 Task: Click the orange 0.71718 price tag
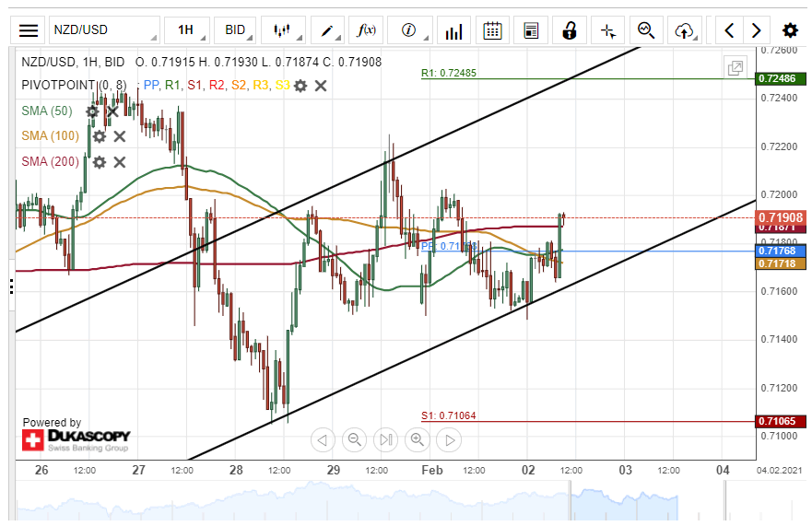pyautogui.click(x=781, y=263)
